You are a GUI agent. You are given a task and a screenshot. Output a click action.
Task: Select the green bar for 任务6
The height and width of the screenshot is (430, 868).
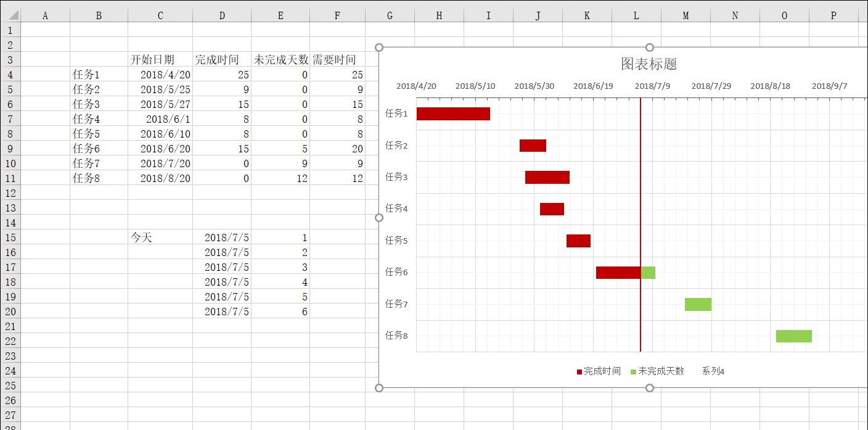649,273
